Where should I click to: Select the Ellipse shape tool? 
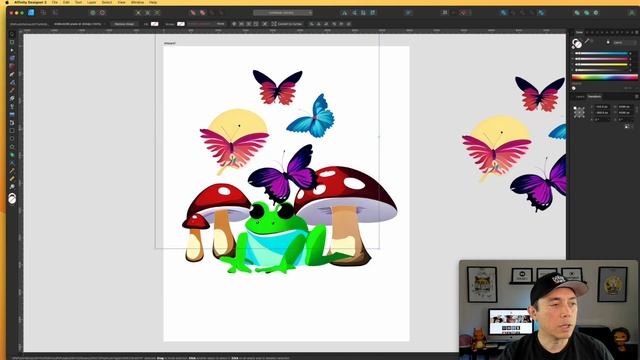pyautogui.click(x=12, y=139)
